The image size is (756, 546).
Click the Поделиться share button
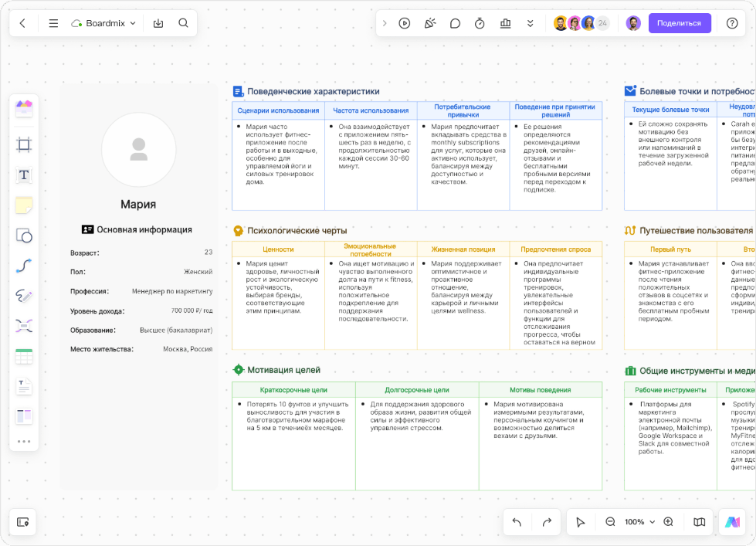pos(680,23)
